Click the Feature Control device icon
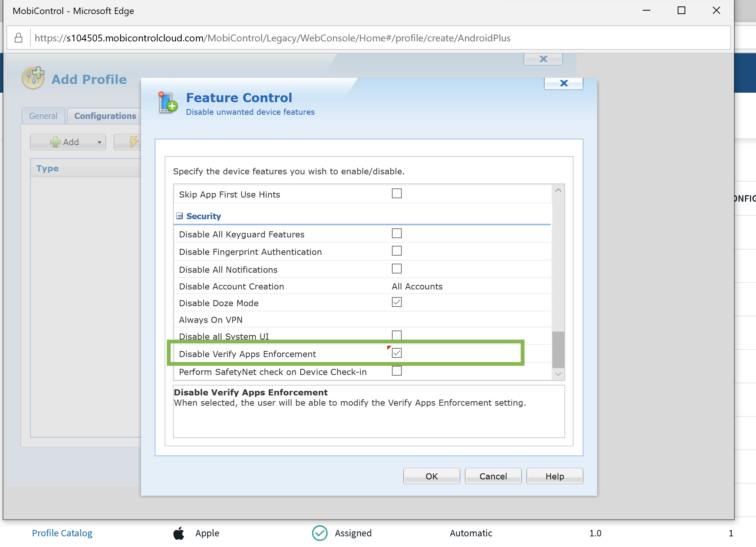 [x=168, y=103]
